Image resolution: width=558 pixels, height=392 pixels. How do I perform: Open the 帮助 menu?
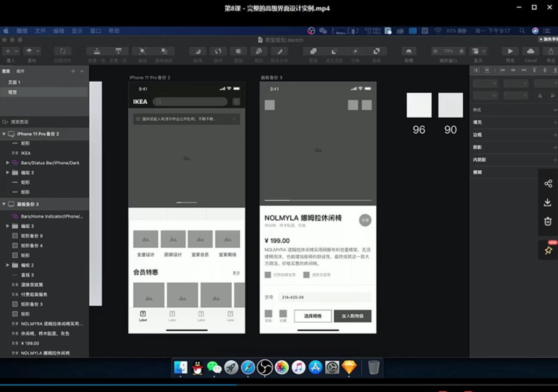(114, 31)
